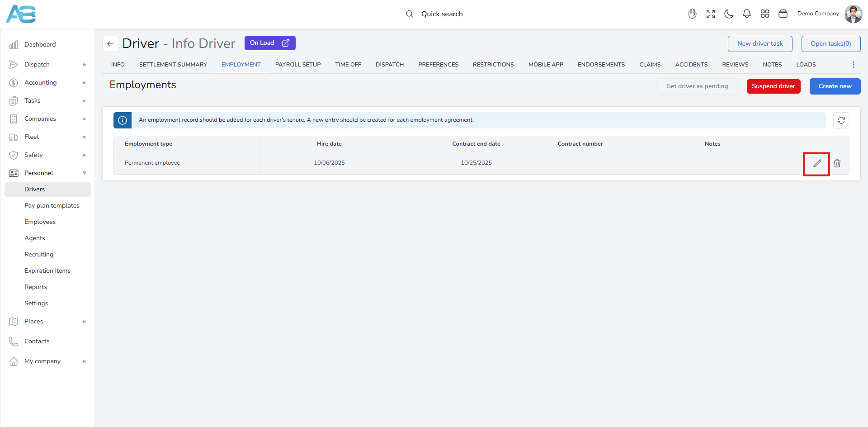Delete the employment record with trash icon
This screenshot has height=427, width=868.
837,164
